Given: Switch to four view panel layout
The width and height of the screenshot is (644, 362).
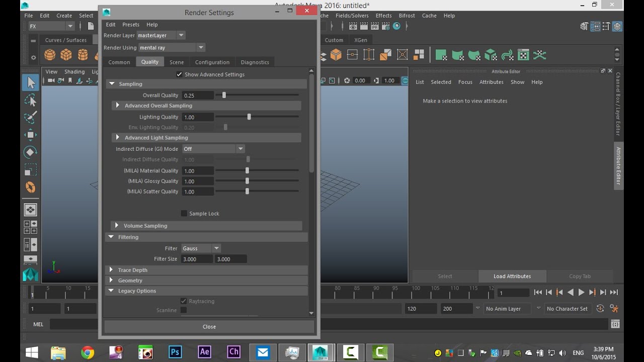Looking at the screenshot, I should pos(30,227).
